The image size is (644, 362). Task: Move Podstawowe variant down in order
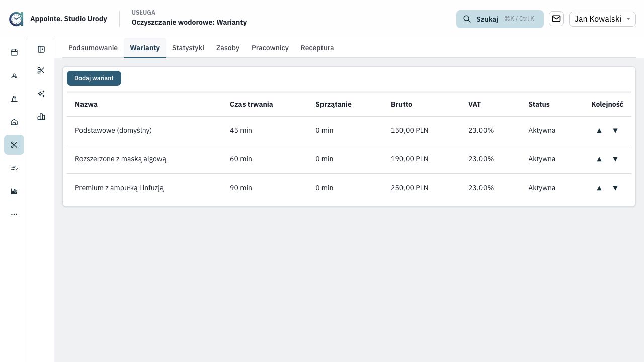tap(615, 130)
